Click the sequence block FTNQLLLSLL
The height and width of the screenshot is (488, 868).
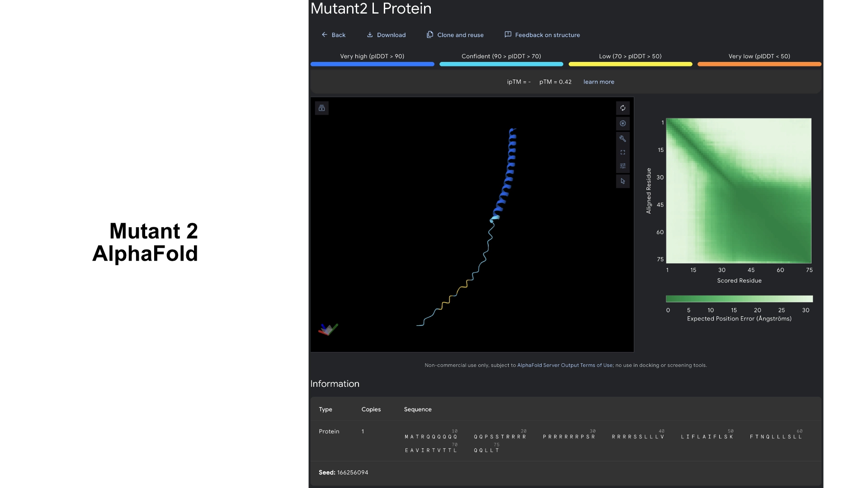[x=776, y=437]
